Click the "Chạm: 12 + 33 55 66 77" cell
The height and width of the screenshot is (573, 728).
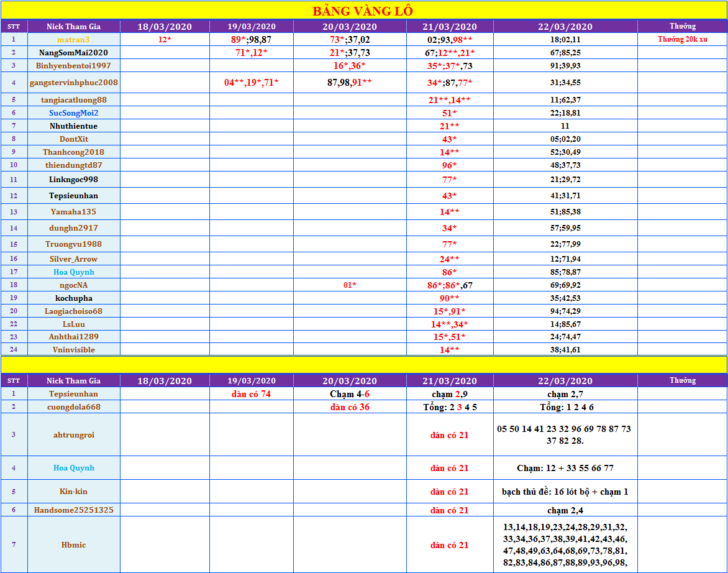tap(565, 468)
